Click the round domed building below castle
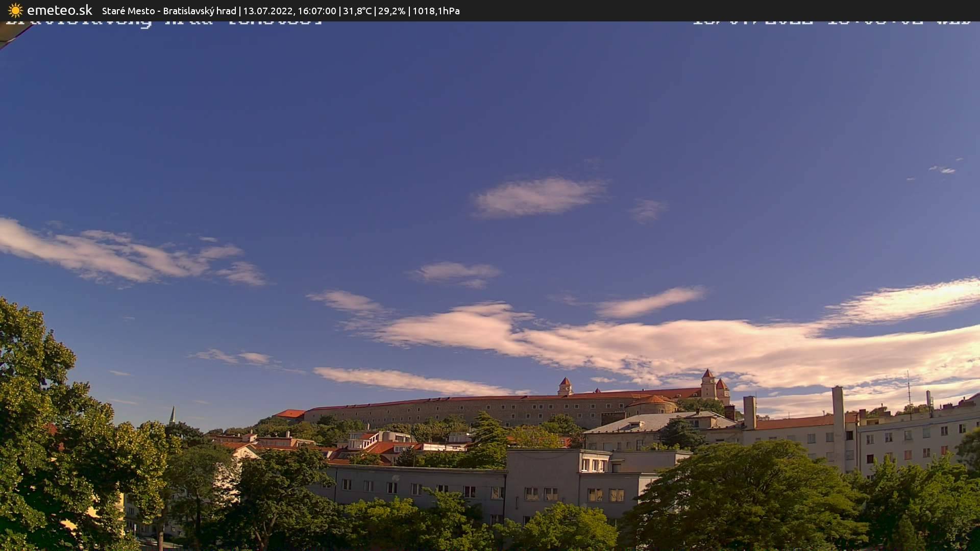The width and height of the screenshot is (980, 551). [652, 405]
